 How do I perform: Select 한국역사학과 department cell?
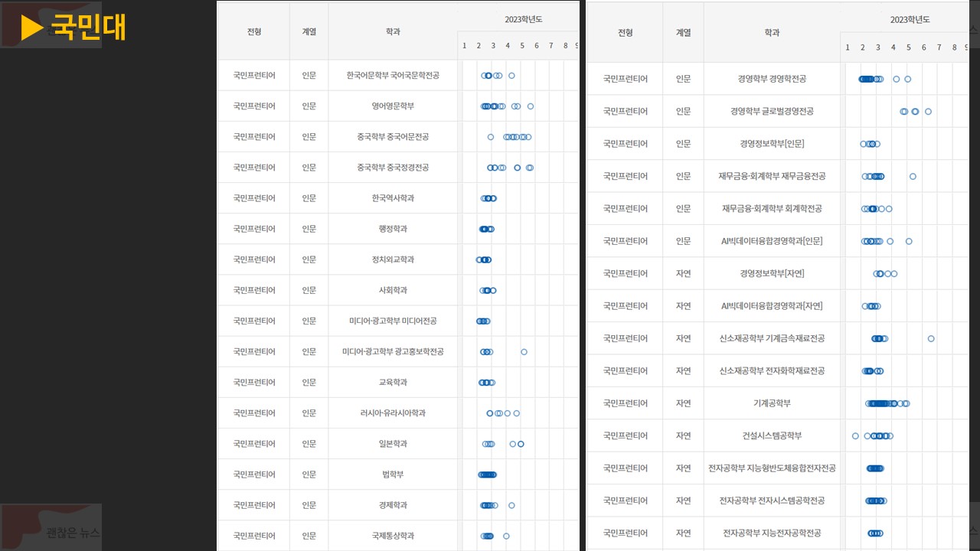click(393, 198)
